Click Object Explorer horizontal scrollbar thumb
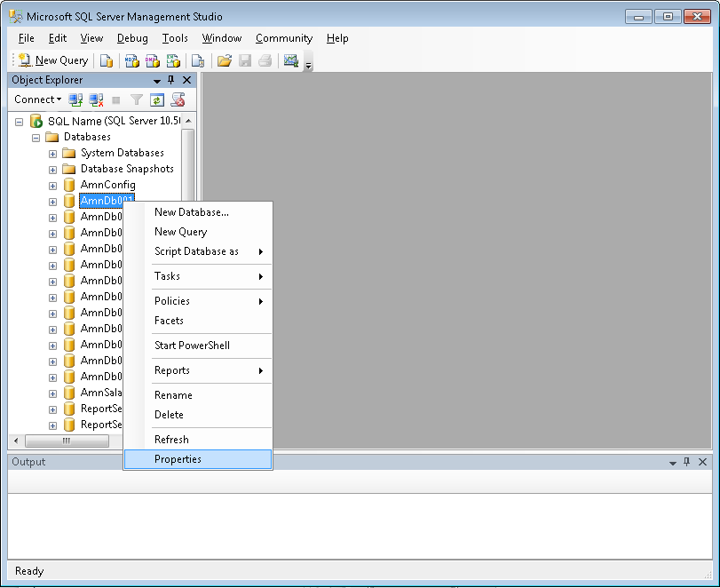The height and width of the screenshot is (588, 720). [67, 441]
